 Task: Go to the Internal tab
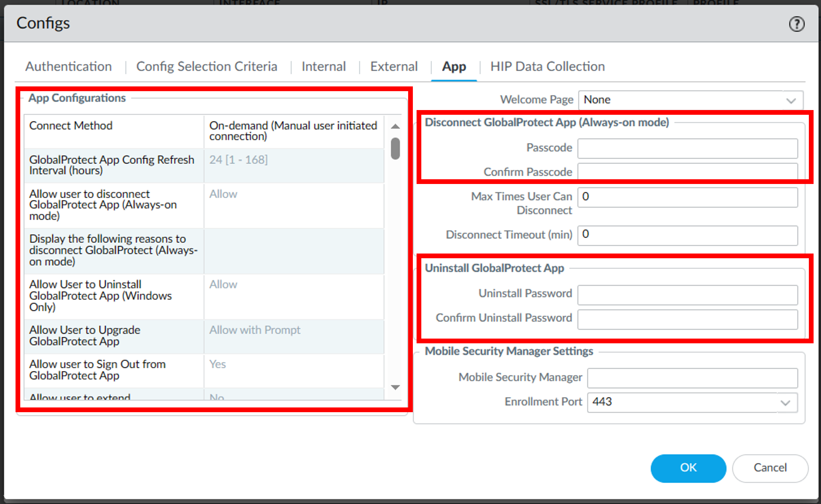pyautogui.click(x=323, y=67)
